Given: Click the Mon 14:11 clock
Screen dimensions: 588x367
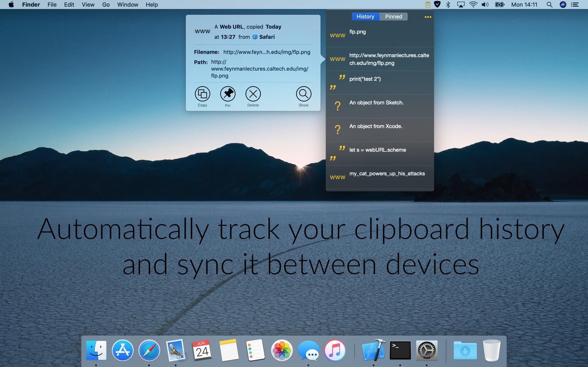Looking at the screenshot, I should coord(524,5).
